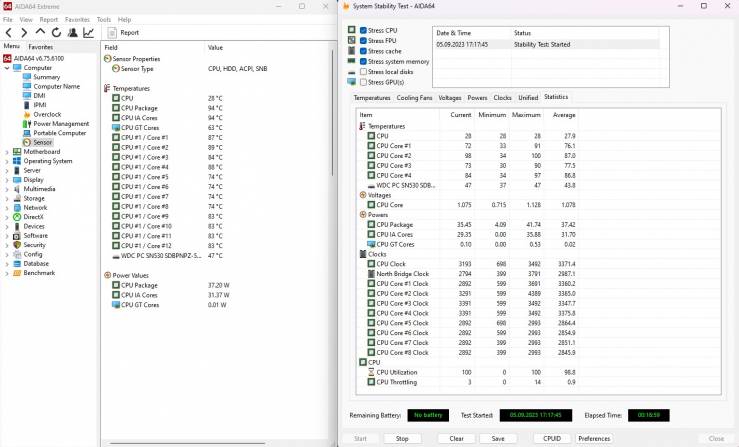Select Summary in the Computer tree
This screenshot has height=447, width=739.
point(46,77)
